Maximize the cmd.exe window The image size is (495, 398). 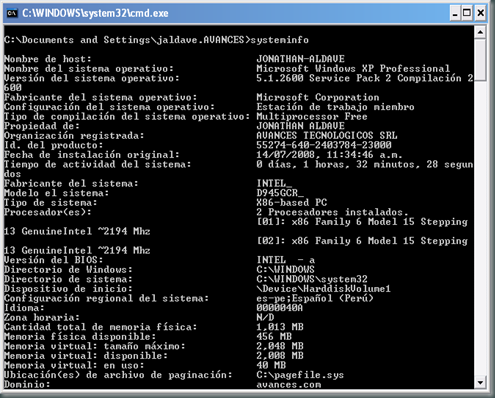coord(467,13)
